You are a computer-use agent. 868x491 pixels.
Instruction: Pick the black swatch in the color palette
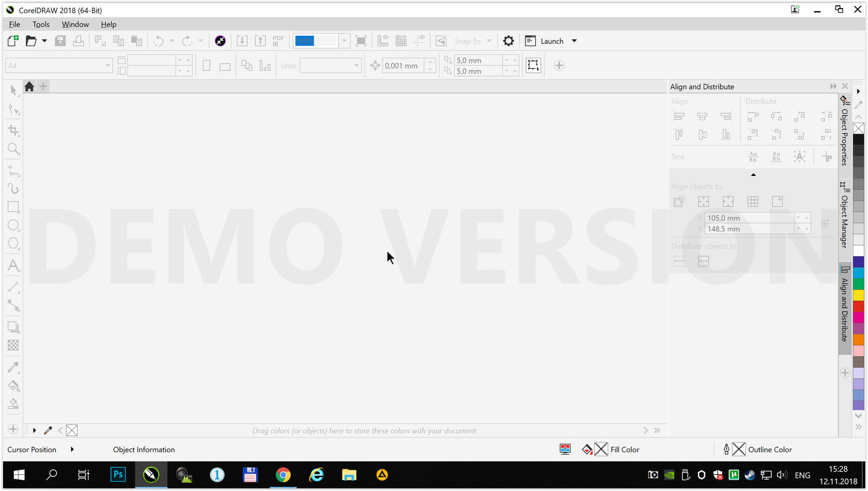click(859, 139)
